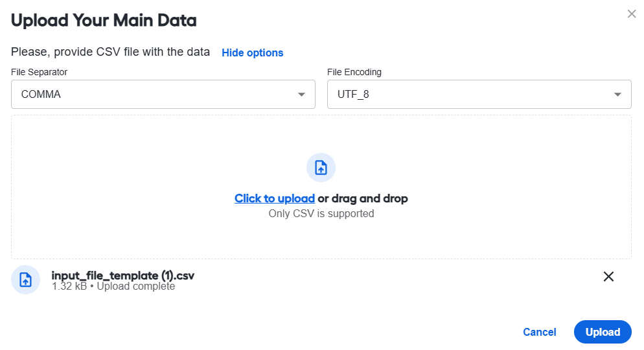Expand File Encoding using its arrow
Viewport: 644px width, 350px height.
(617, 95)
